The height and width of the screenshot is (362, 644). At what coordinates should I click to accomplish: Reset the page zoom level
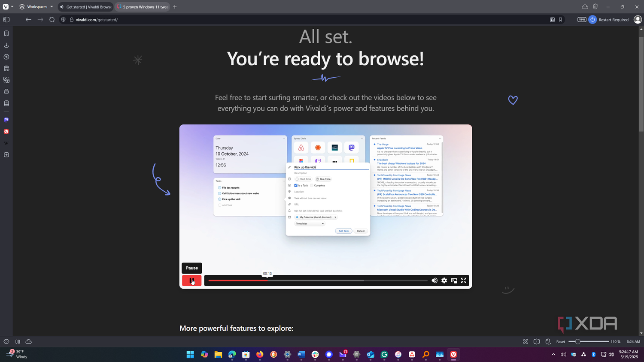[x=561, y=341]
